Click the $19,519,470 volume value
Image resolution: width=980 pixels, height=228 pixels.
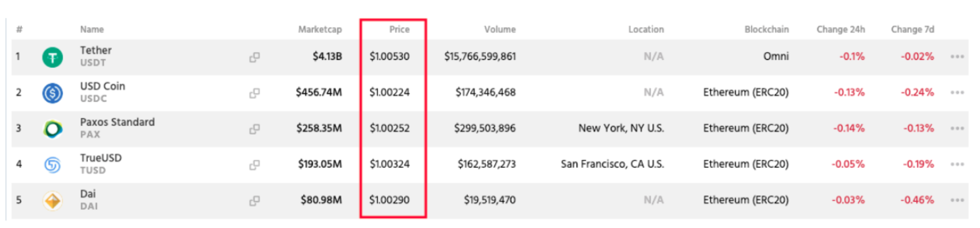coord(489,200)
